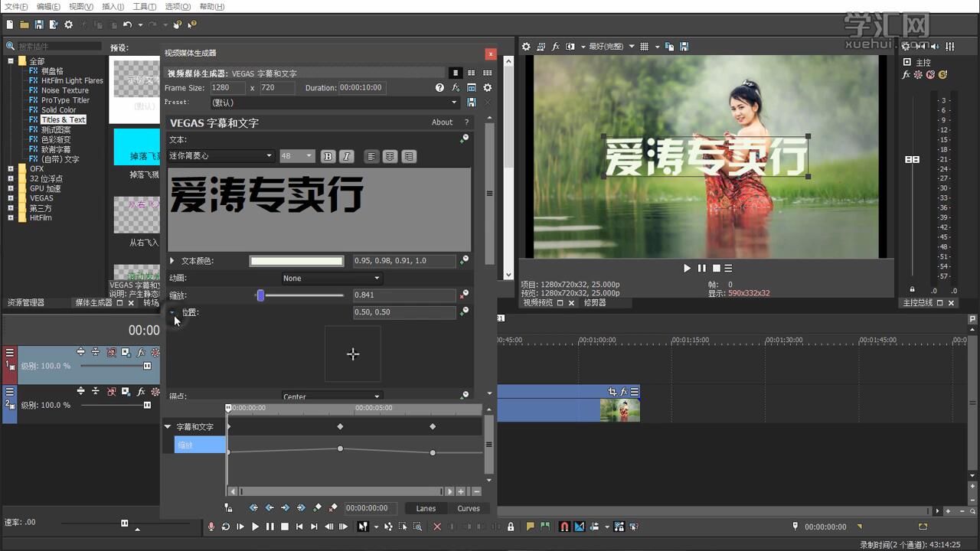Switch keyframe panel to Lanes
The width and height of the screenshot is (980, 551).
(x=426, y=508)
